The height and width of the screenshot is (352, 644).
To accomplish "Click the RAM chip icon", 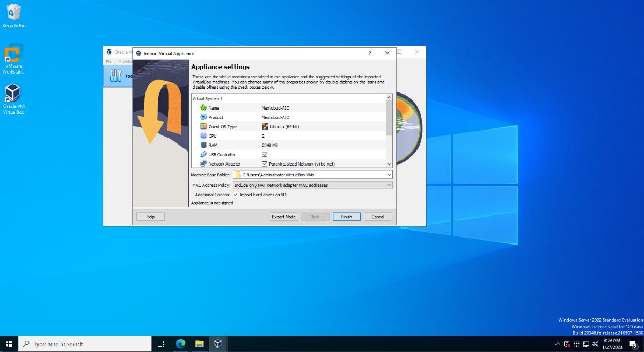I will 203,145.
